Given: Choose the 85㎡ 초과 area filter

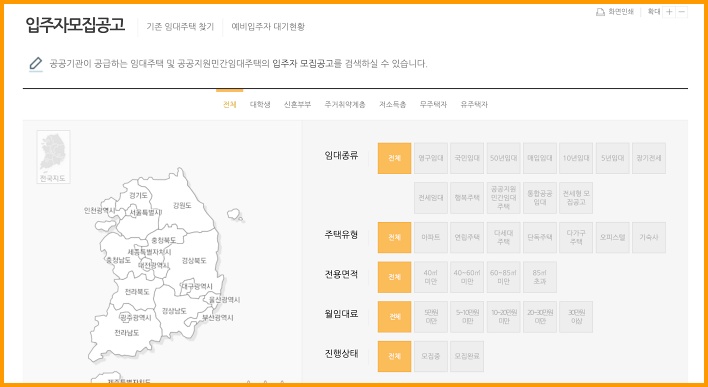Looking at the screenshot, I should pyautogui.click(x=540, y=277).
